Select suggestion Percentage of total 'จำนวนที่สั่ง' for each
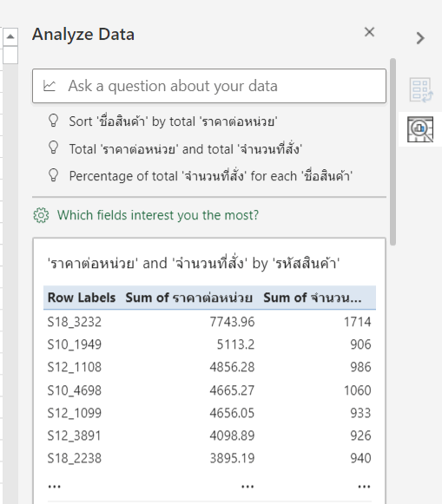The width and height of the screenshot is (442, 504). (x=211, y=176)
